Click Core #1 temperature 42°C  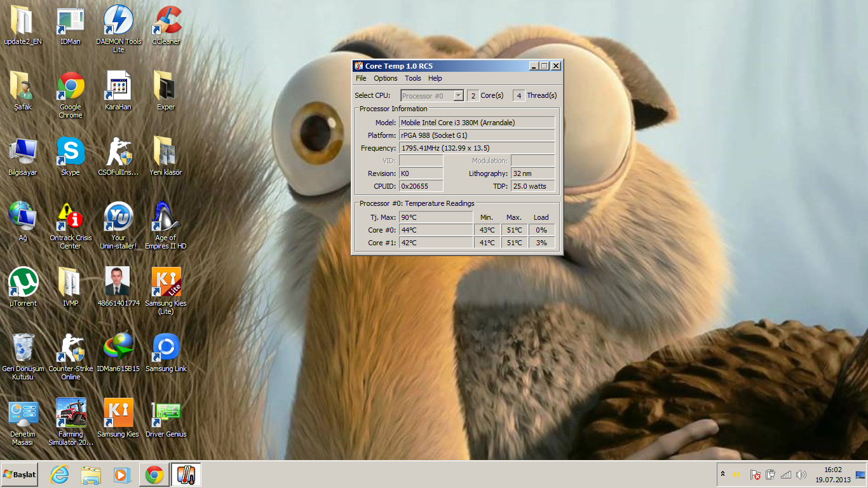pyautogui.click(x=436, y=243)
